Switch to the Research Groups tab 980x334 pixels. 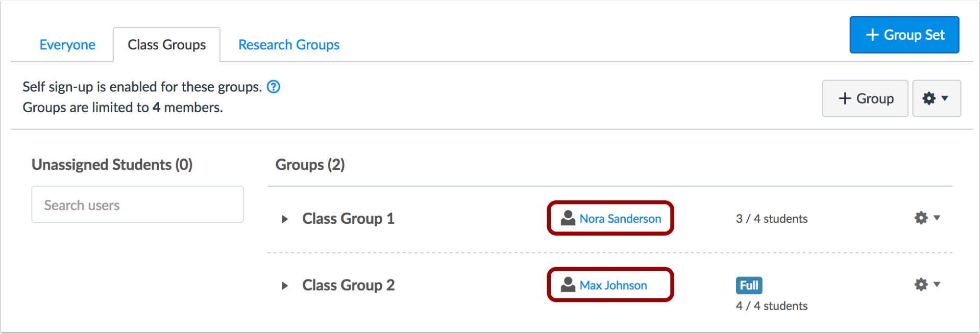(x=288, y=45)
